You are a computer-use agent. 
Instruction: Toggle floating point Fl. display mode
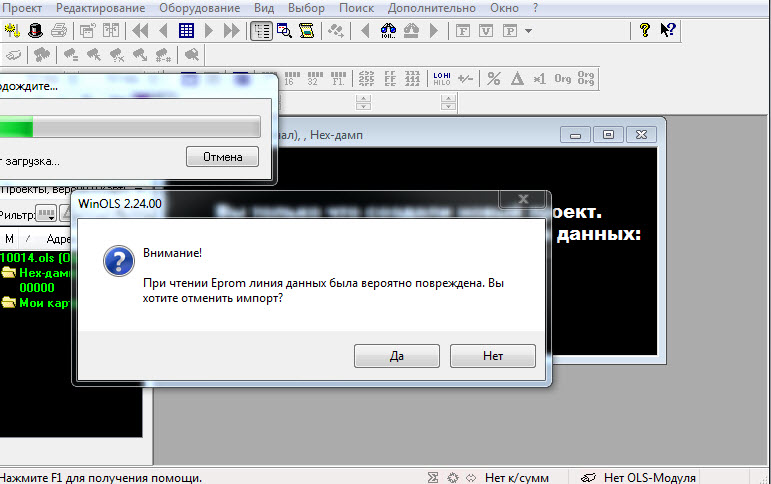(x=338, y=79)
